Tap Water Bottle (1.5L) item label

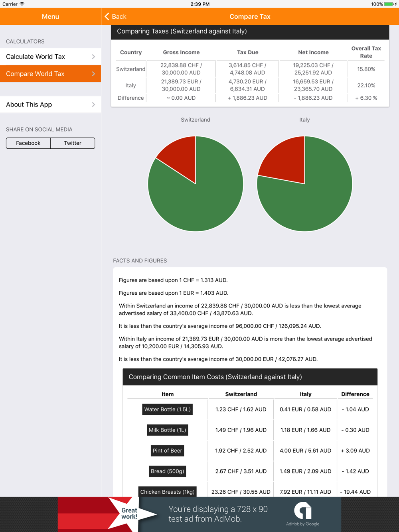coord(168,410)
